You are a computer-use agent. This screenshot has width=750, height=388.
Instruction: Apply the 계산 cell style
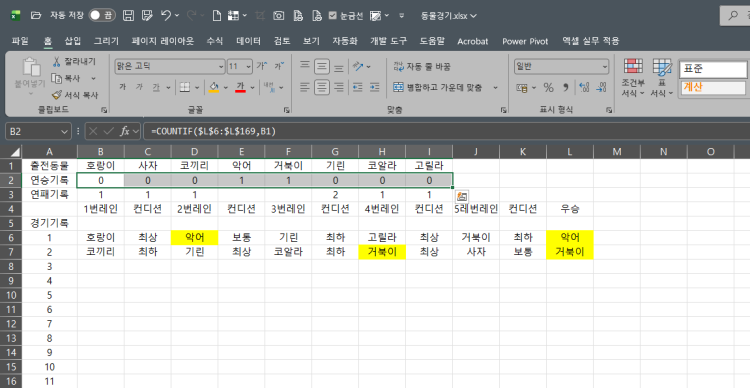tap(713, 87)
